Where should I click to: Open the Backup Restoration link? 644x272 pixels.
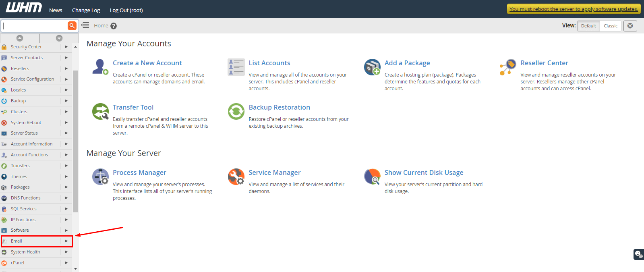(279, 107)
